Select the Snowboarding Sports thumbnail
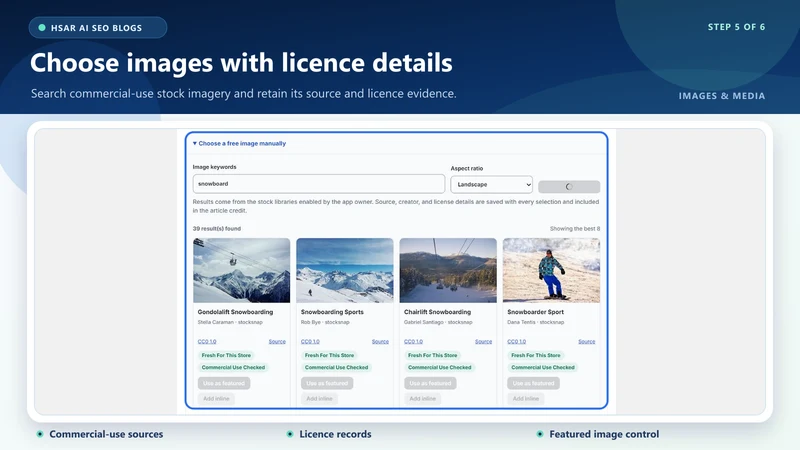The image size is (800, 450). [345, 270]
